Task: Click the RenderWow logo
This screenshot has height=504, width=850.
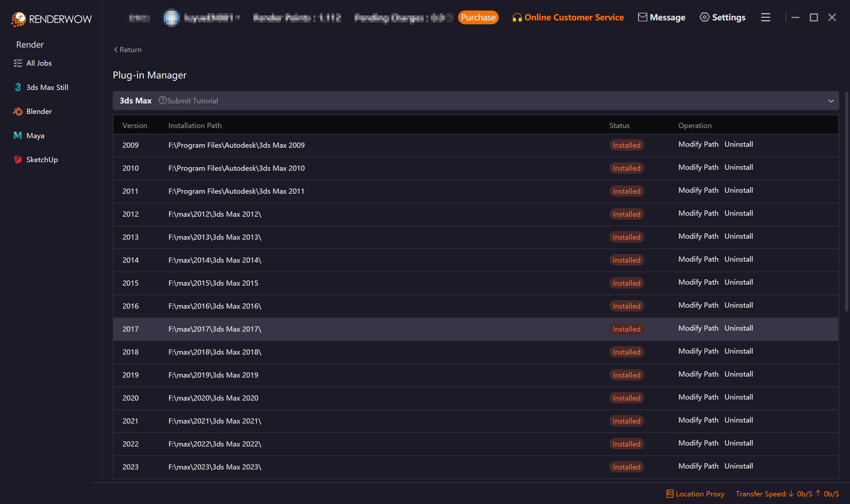Action: click(51, 19)
